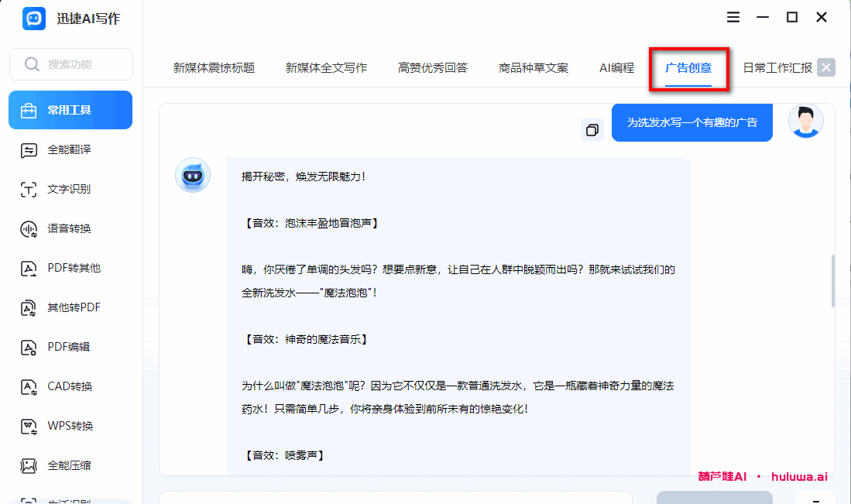Open PDF转其他 label in sidebar

(74, 268)
